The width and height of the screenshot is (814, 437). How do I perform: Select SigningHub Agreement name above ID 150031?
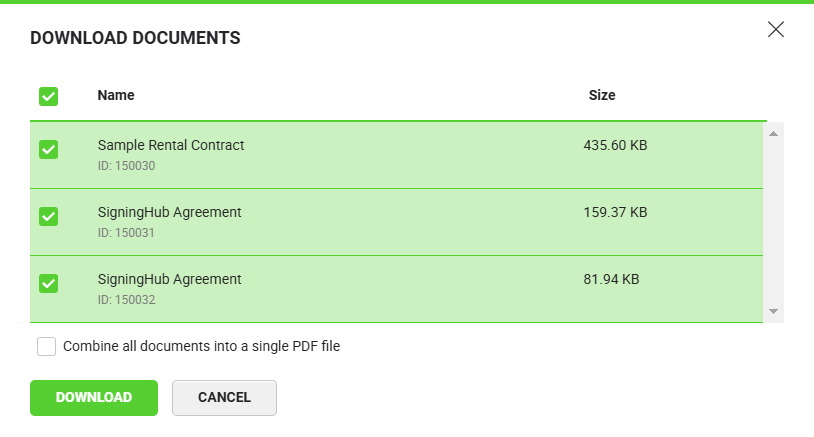[x=169, y=212]
